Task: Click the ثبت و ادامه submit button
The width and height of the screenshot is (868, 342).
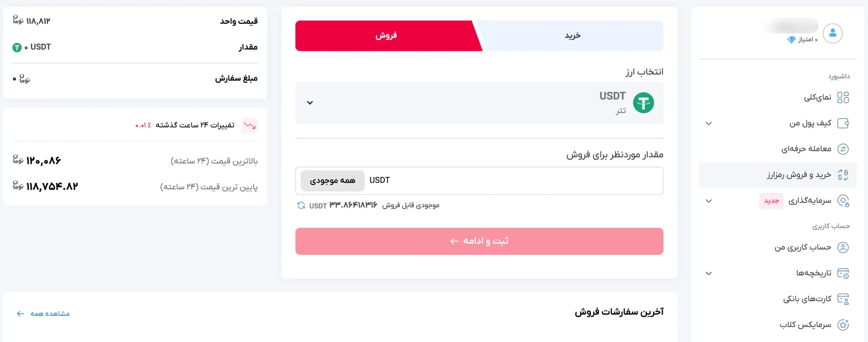Action: point(479,241)
